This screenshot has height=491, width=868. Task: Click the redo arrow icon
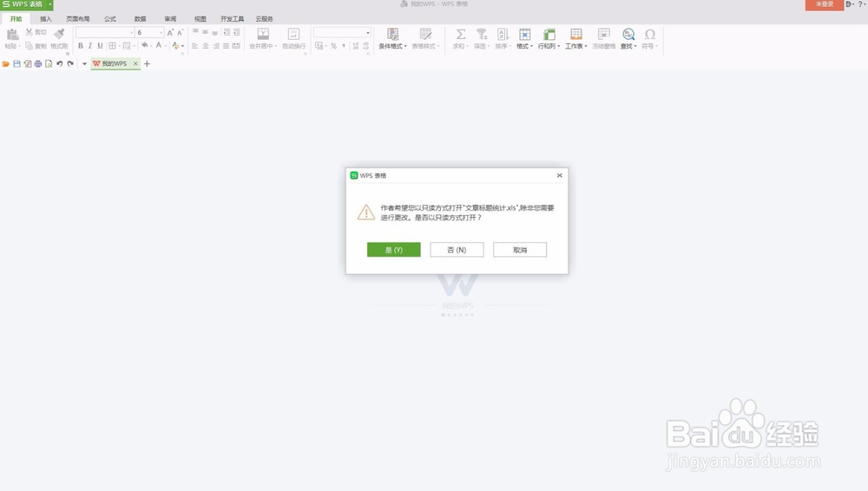pyautogui.click(x=70, y=63)
